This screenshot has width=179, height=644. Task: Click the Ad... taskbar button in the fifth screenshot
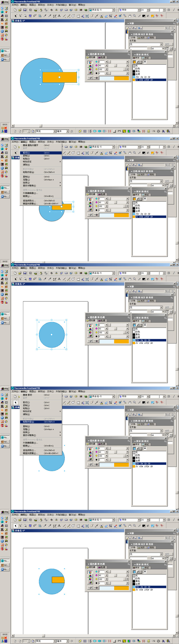pyautogui.click(x=5, y=565)
